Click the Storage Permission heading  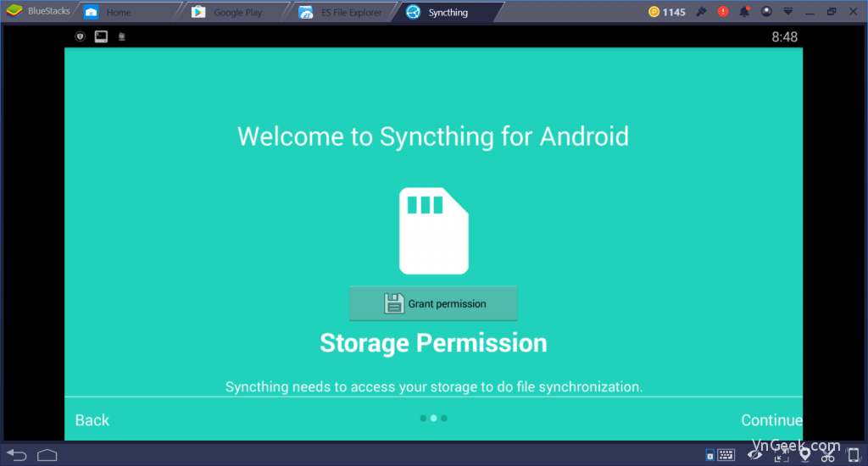pyautogui.click(x=433, y=343)
